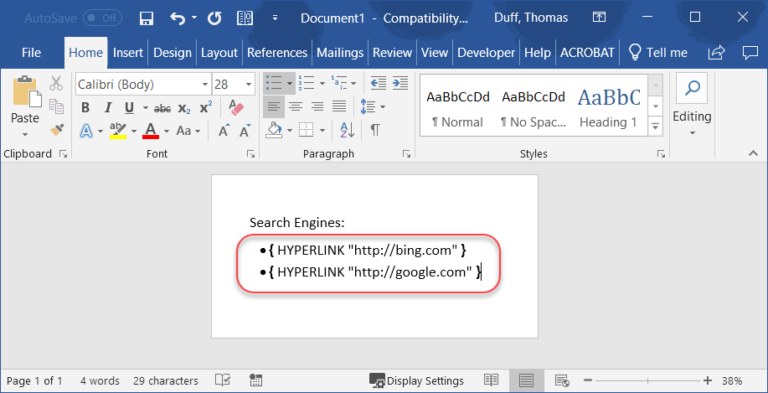The width and height of the screenshot is (768, 393).
Task: Open the font name dropdown
Action: coord(205,84)
